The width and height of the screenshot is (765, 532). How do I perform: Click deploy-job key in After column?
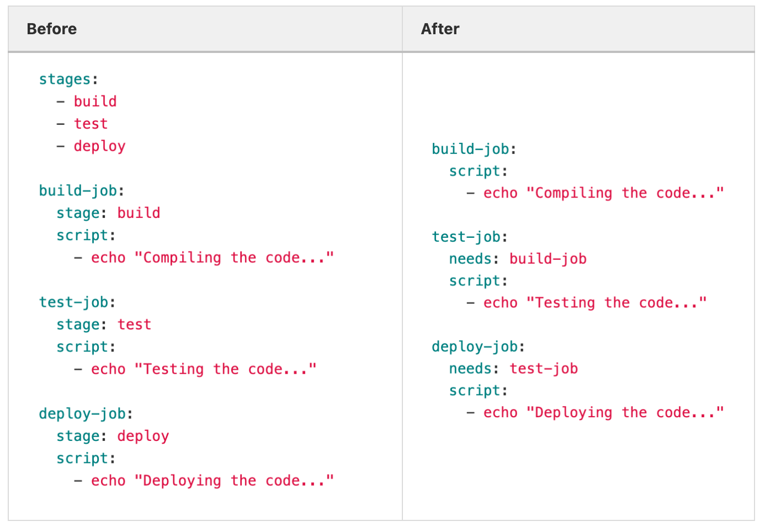click(475, 347)
